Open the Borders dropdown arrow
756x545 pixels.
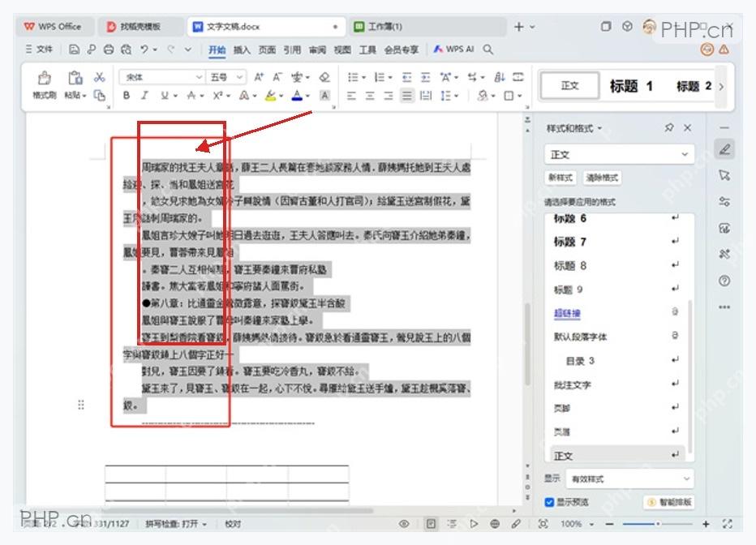(520, 97)
